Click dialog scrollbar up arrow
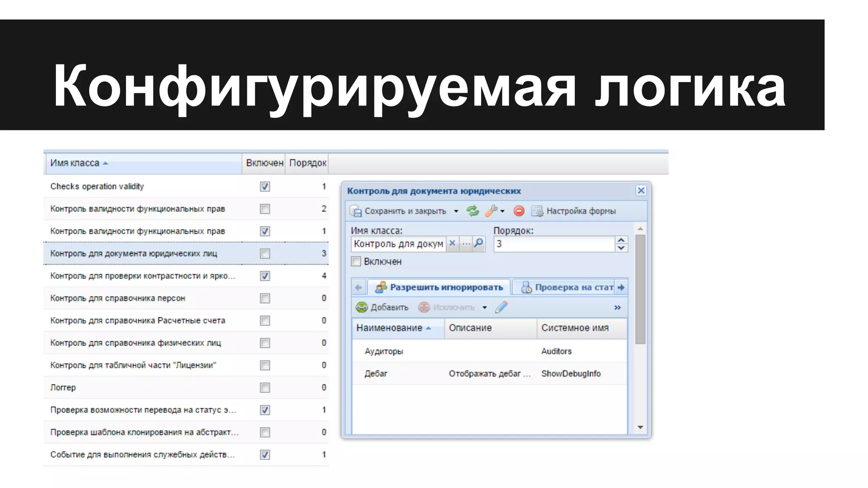Screen dimensions: 868x488 coord(640,229)
